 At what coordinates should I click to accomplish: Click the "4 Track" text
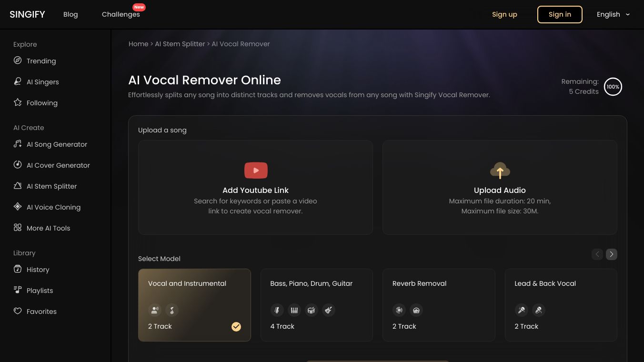click(x=282, y=326)
